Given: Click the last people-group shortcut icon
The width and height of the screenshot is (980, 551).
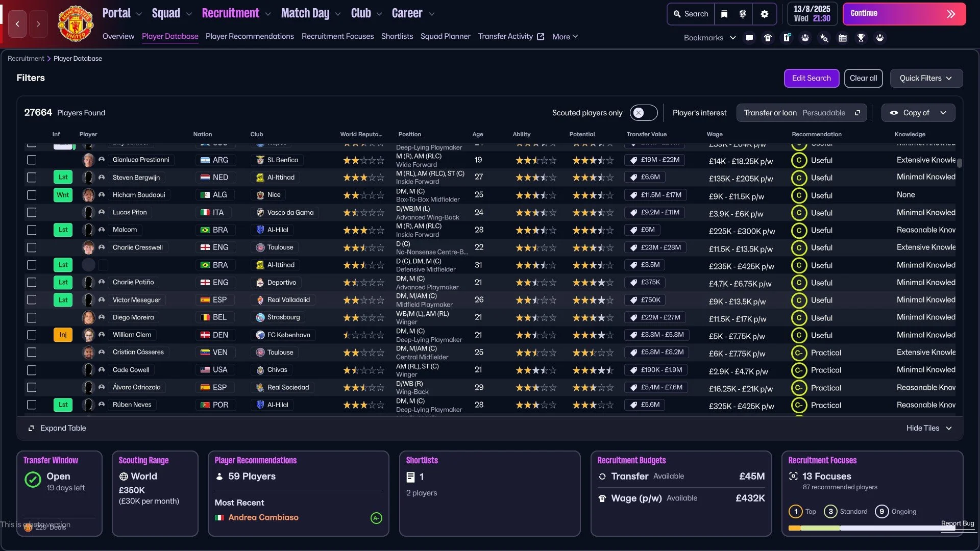Looking at the screenshot, I should pyautogui.click(x=880, y=38).
